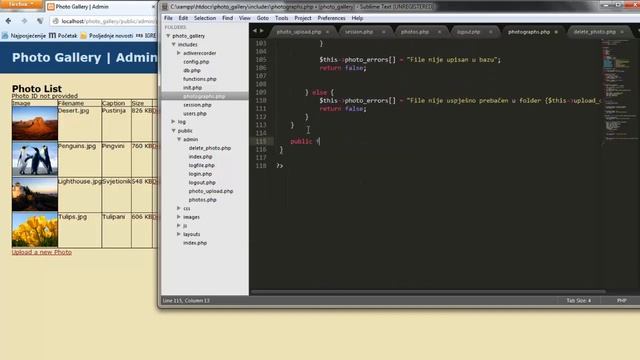Open Goto menu in Sublime Text
The image size is (640, 360).
262,18
